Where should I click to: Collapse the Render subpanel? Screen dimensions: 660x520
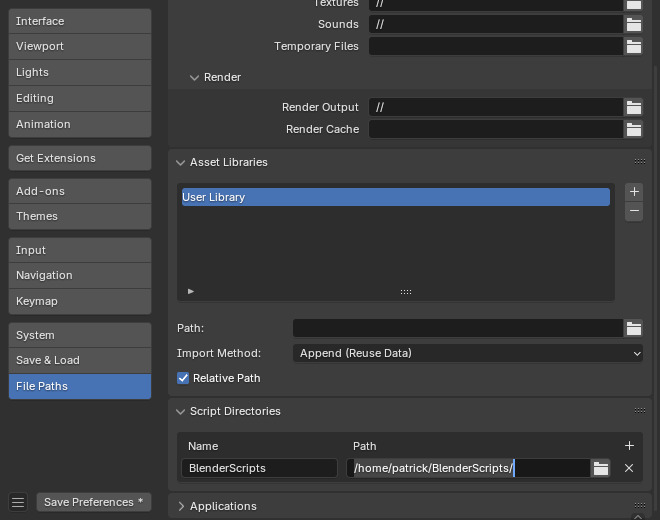194,77
